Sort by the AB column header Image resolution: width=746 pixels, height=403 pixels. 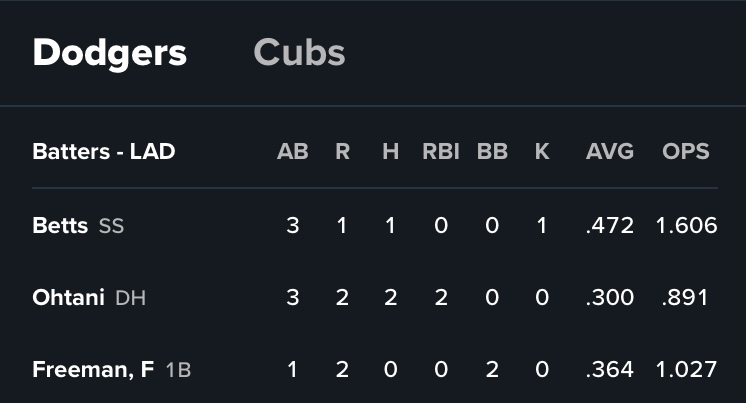[x=292, y=151]
